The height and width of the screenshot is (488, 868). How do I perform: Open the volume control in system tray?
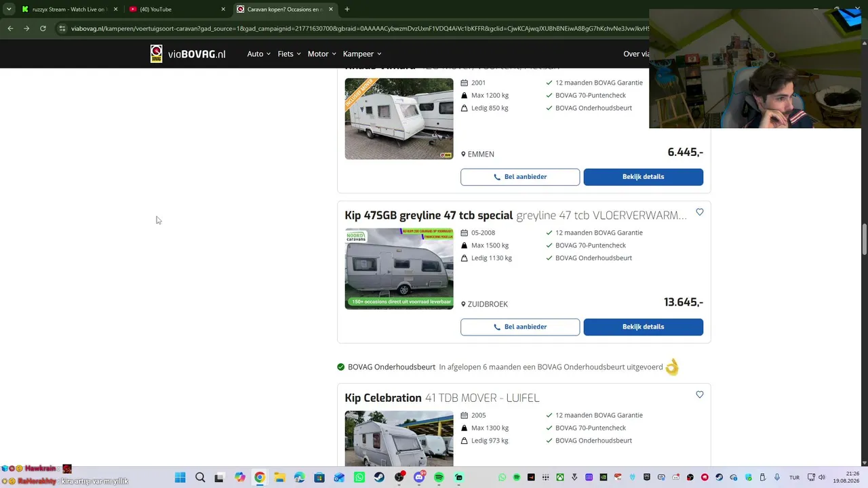point(821,477)
